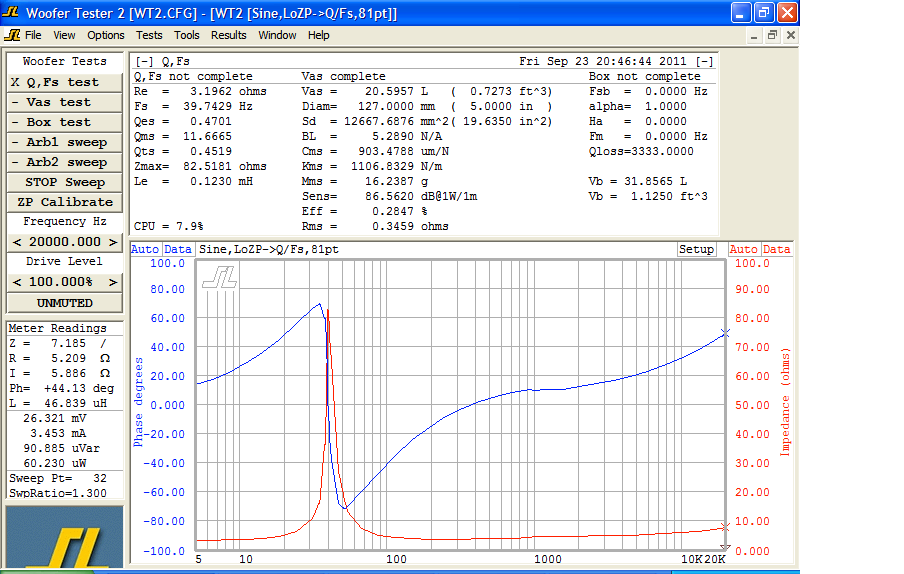Click the Ph= +44.13 deg meter reading
Viewport: 904px width, 574px height.
coord(62,388)
